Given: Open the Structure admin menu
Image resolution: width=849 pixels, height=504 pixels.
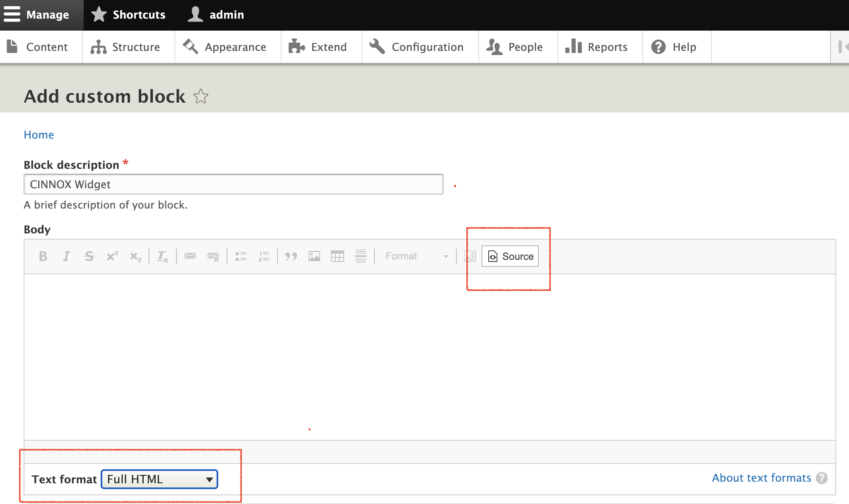Looking at the screenshot, I should [125, 47].
